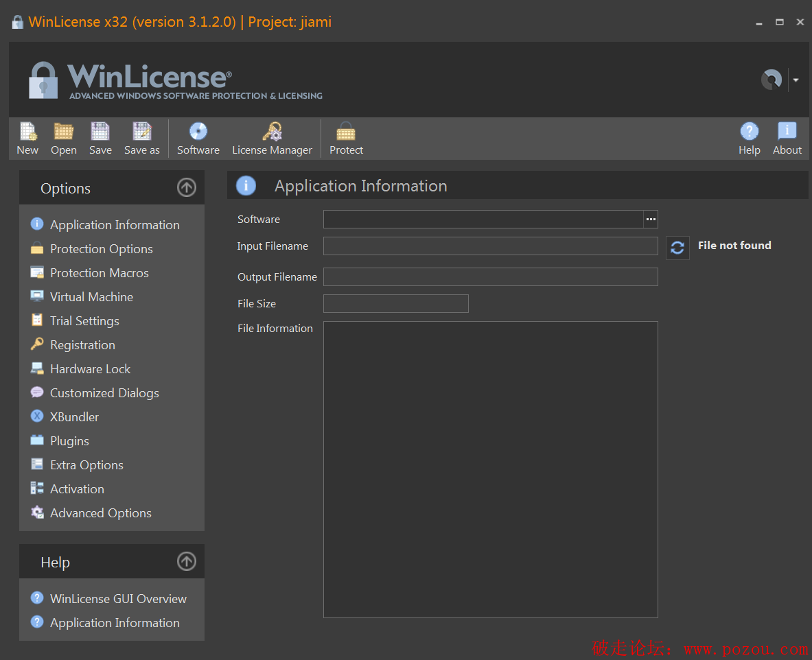Viewport: 812px width, 660px height.
Task: Click the Virtual Machine monitor icon
Action: point(37,296)
